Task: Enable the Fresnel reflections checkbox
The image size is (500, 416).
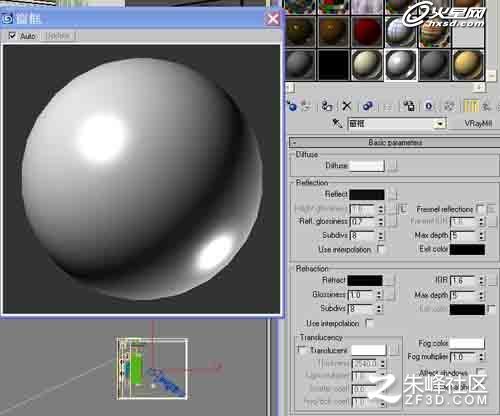Action: pyautogui.click(x=480, y=209)
